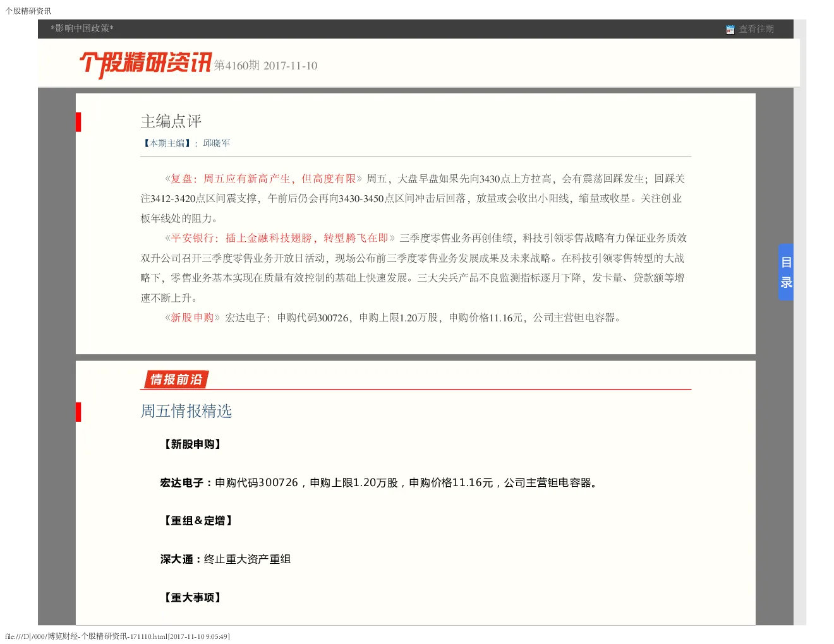The width and height of the screenshot is (834, 644).
Task: Open the 新股申购 red link in the editor summary
Action: [193, 318]
